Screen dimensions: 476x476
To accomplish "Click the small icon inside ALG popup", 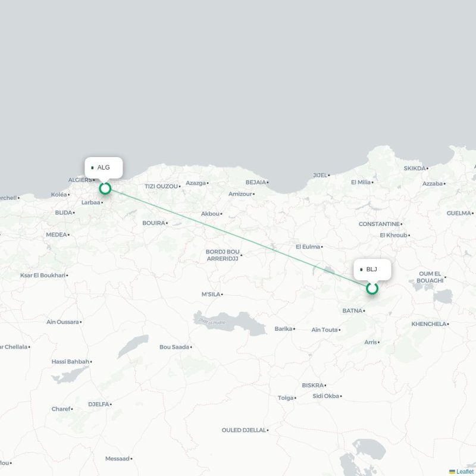I will click(x=92, y=168).
